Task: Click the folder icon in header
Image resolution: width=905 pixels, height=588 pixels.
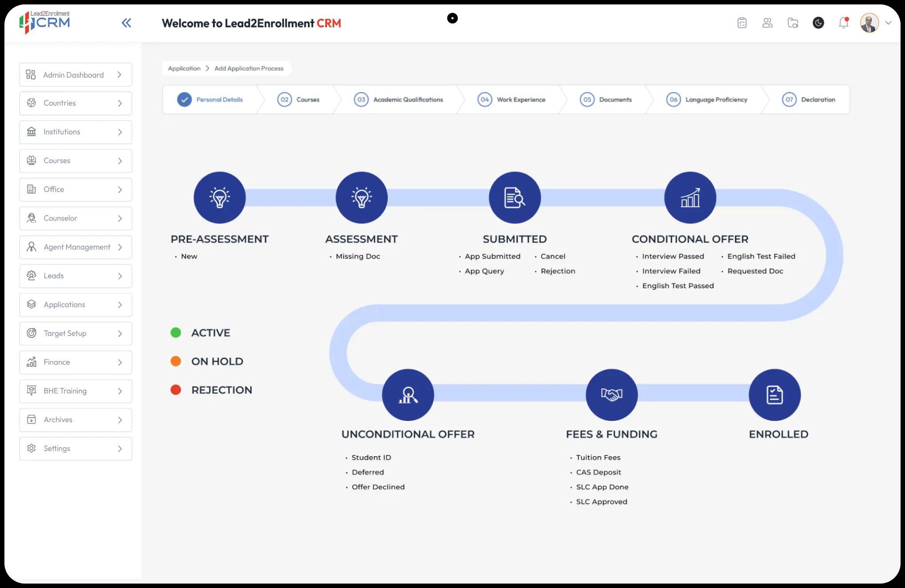Action: [x=793, y=23]
